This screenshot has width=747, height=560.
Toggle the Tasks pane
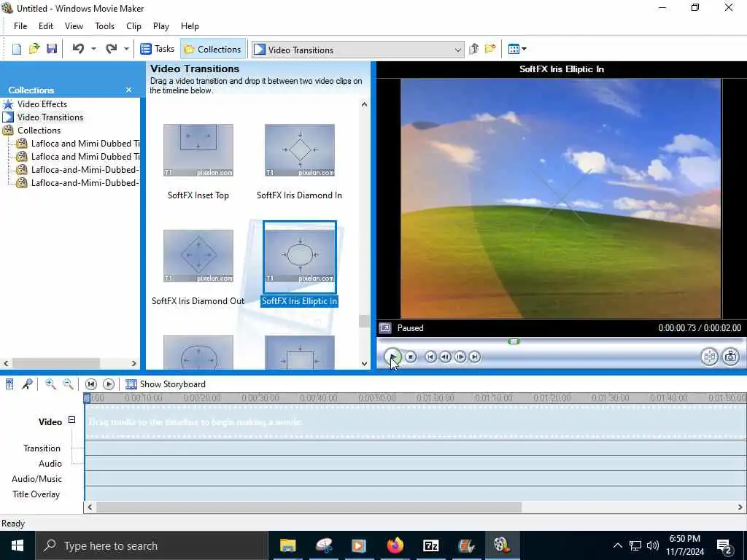coord(158,49)
